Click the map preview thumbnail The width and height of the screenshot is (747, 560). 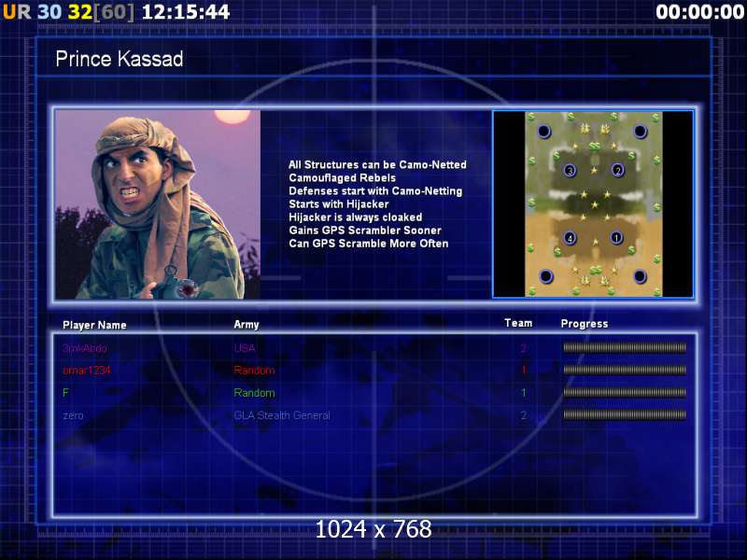593,204
